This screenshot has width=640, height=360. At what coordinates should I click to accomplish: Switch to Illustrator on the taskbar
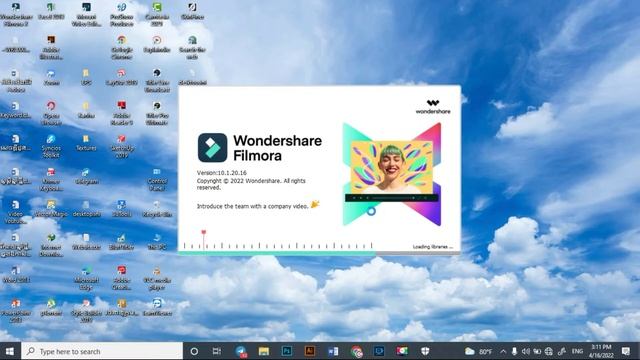310,351
